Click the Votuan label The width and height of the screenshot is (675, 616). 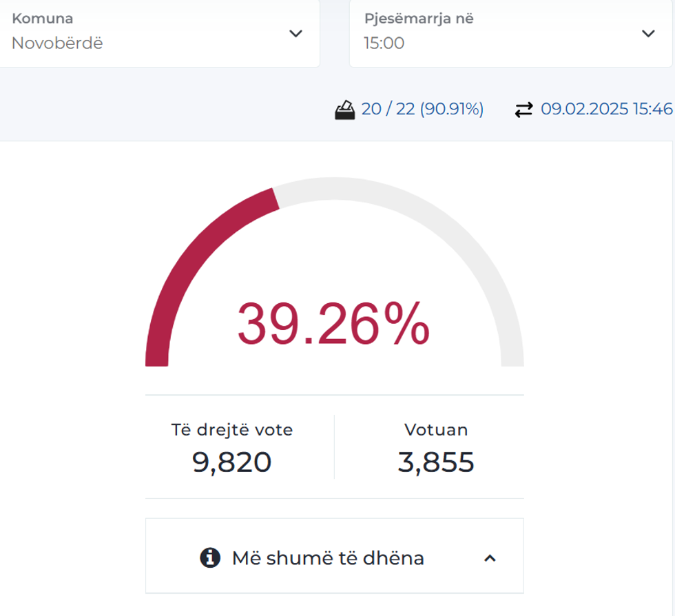coord(436,430)
